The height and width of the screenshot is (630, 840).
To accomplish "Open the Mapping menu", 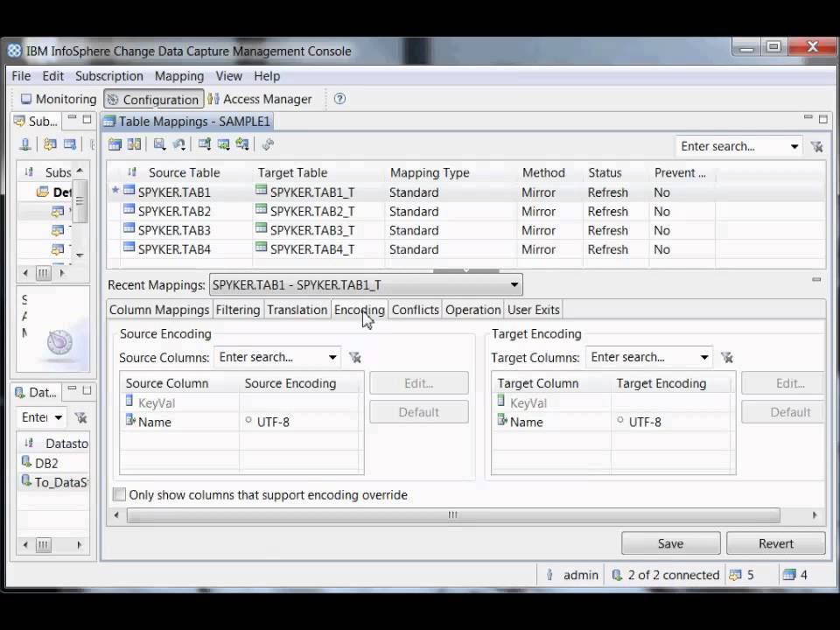I will [x=179, y=76].
